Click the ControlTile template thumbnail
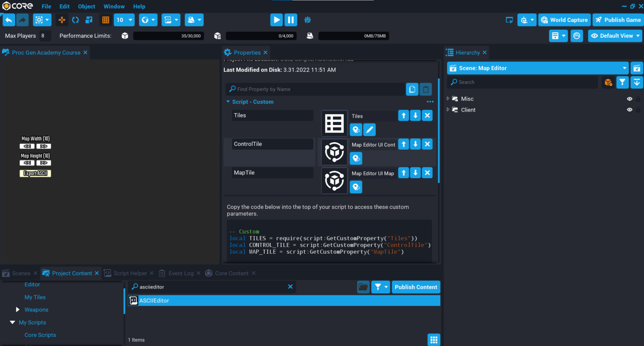The height and width of the screenshot is (346, 644). point(335,152)
